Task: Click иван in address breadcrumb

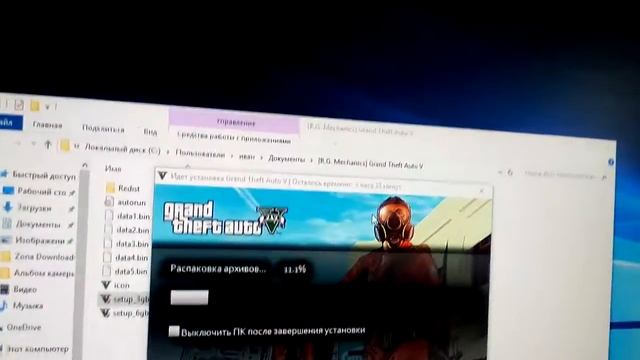Action: 247,157
